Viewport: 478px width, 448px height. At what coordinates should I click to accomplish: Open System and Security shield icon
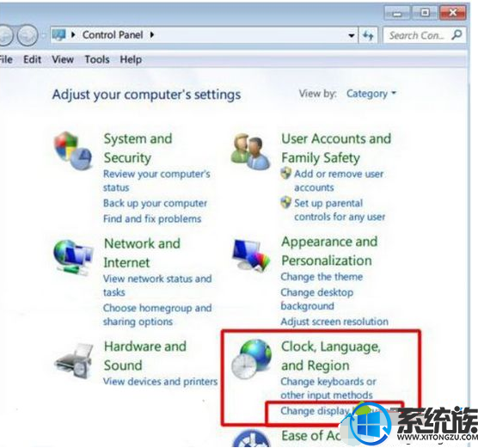click(x=72, y=150)
